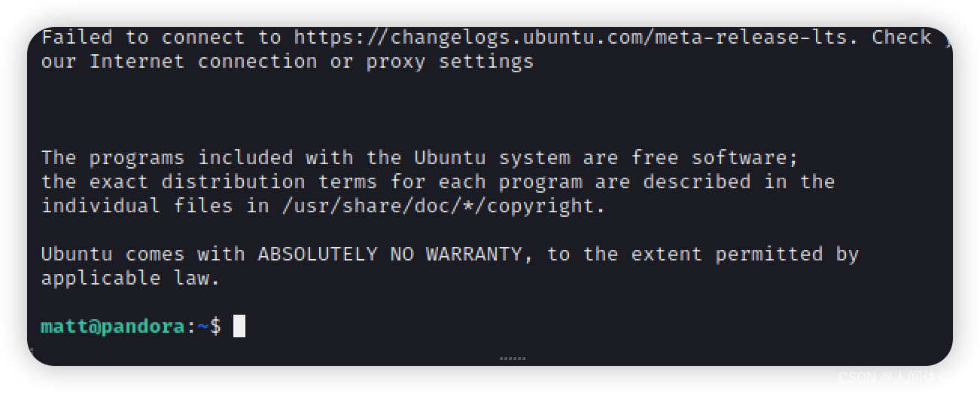
Task: Click the blue tilde directory indicator
Action: click(x=203, y=327)
